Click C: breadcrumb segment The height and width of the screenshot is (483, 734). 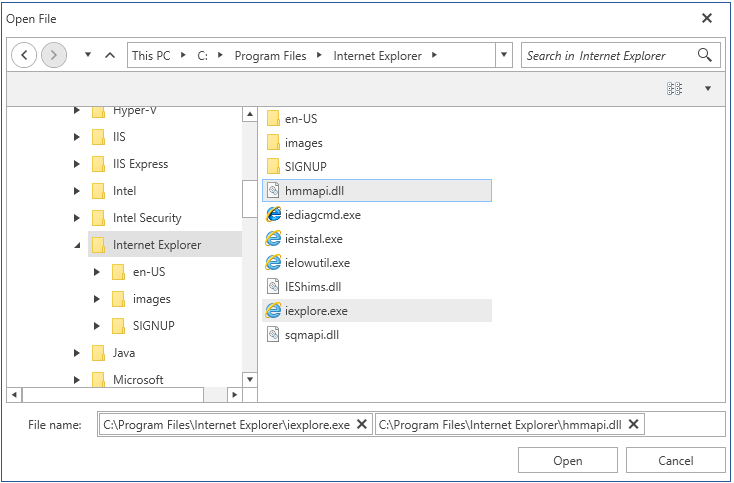tap(202, 56)
